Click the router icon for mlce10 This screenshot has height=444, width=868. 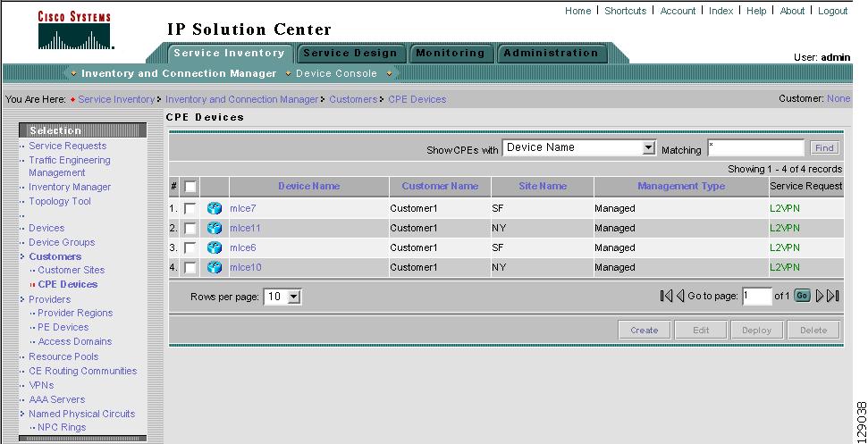coord(215,267)
